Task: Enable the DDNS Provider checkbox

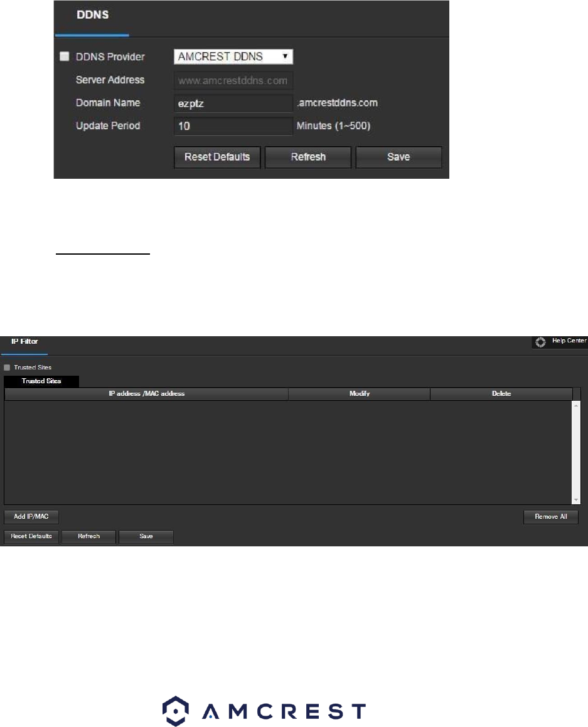Action: (x=65, y=56)
